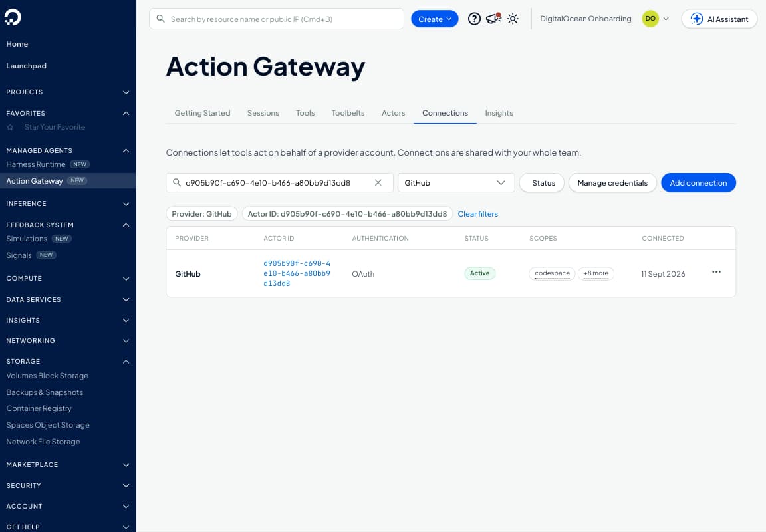Open the AI Assistant panel
766x532 pixels.
coord(719,19)
